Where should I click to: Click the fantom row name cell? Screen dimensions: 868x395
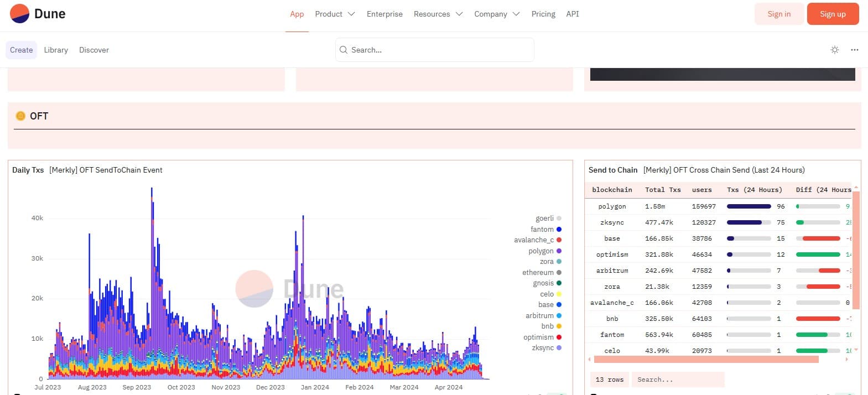(612, 335)
